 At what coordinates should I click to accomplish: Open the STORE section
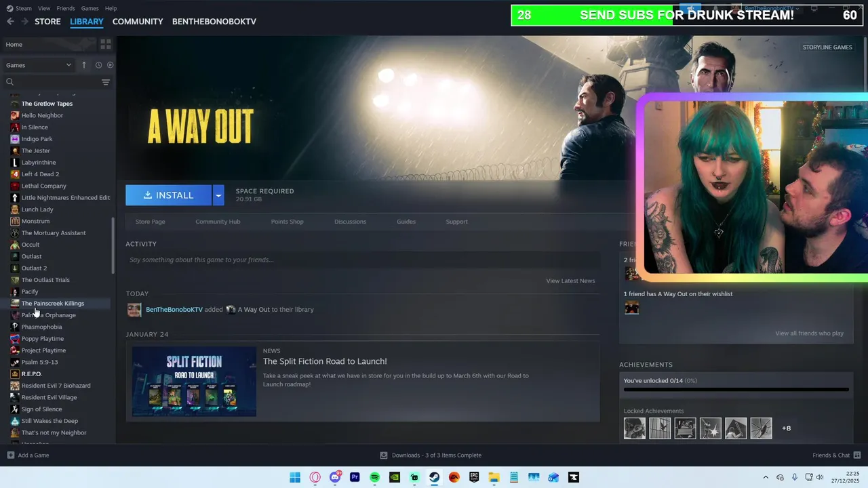click(x=47, y=22)
